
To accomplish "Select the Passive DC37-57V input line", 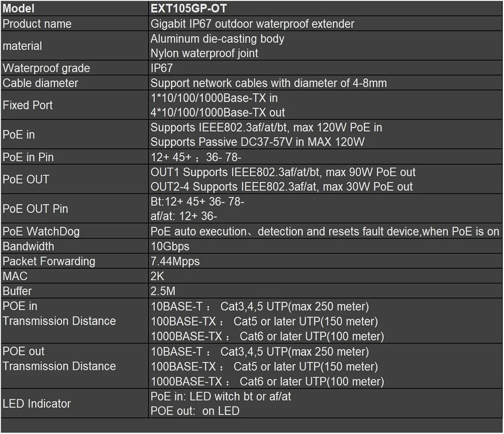I will click(257, 142).
